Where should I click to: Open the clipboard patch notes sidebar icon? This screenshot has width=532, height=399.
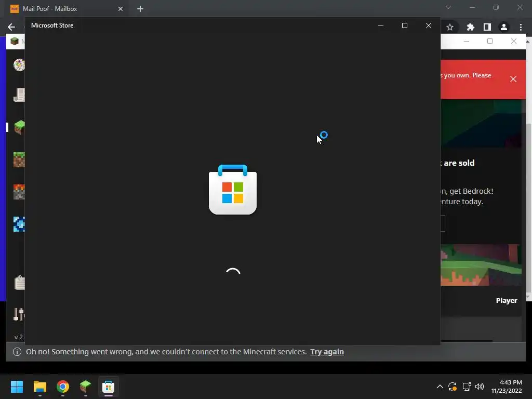(x=19, y=282)
